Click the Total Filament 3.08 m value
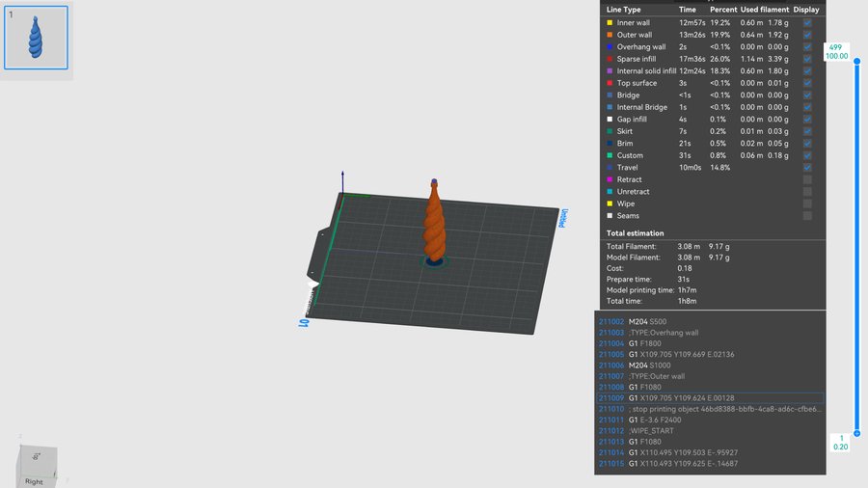Screen dimensions: 868x488 [x=689, y=246]
